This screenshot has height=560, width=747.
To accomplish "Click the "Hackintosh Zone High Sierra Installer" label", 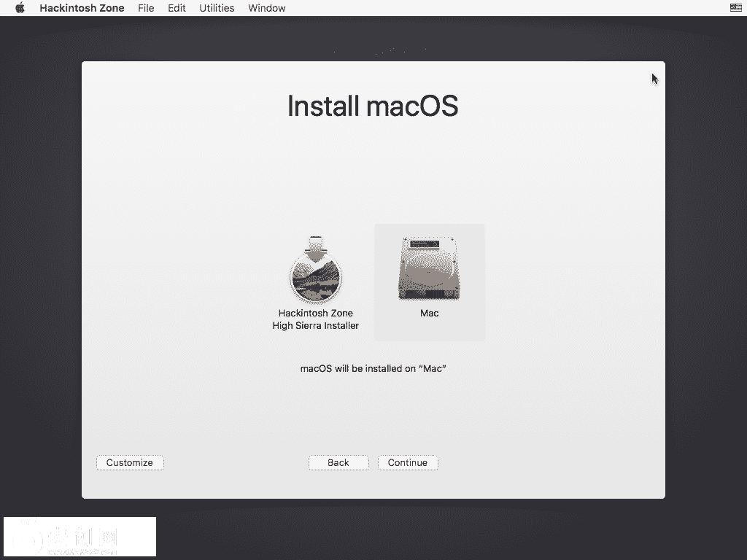I will tap(315, 319).
